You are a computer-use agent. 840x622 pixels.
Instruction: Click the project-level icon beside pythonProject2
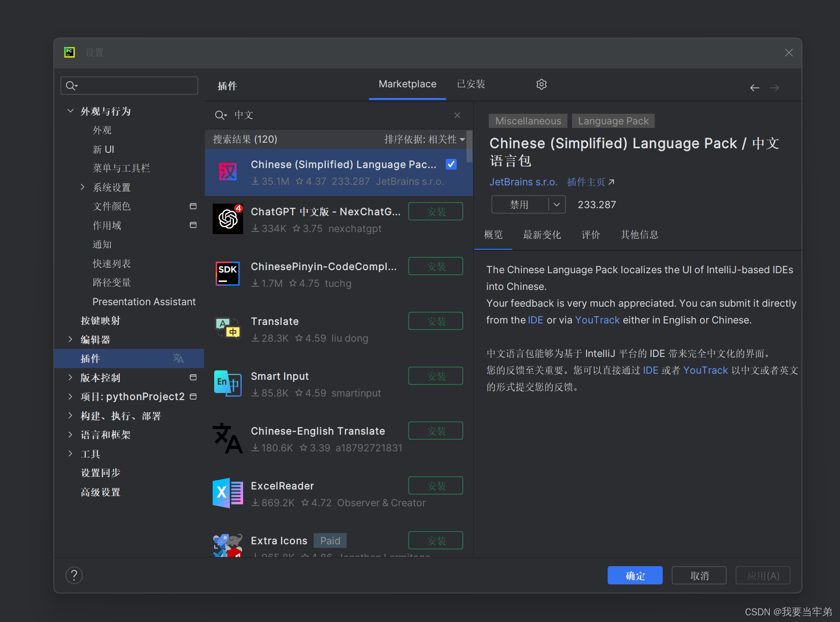[x=193, y=397]
